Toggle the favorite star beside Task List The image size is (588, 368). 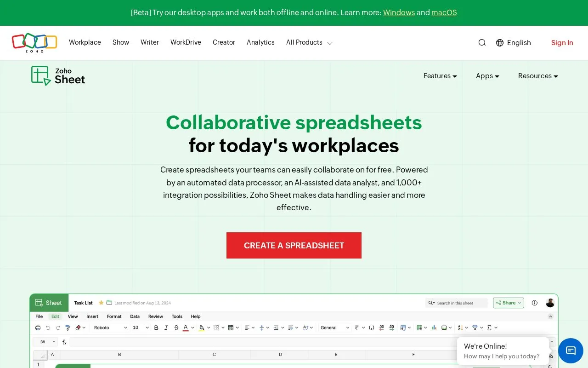pos(101,303)
